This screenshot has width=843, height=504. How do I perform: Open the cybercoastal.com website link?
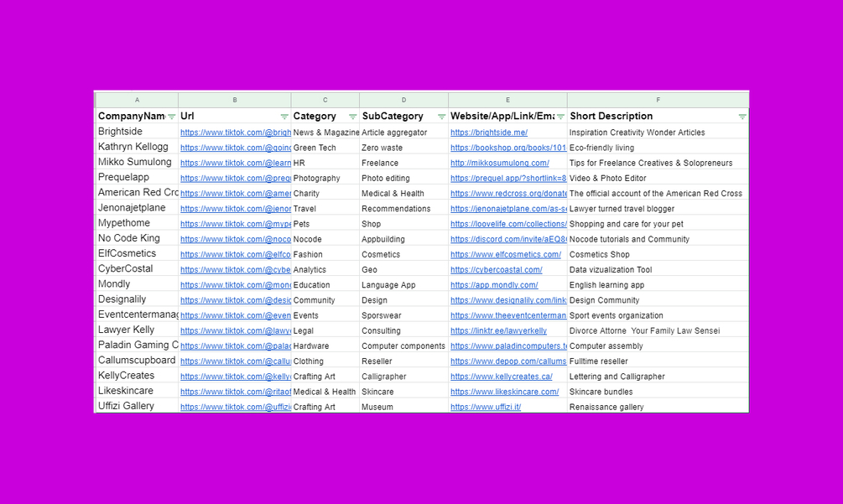(x=497, y=270)
